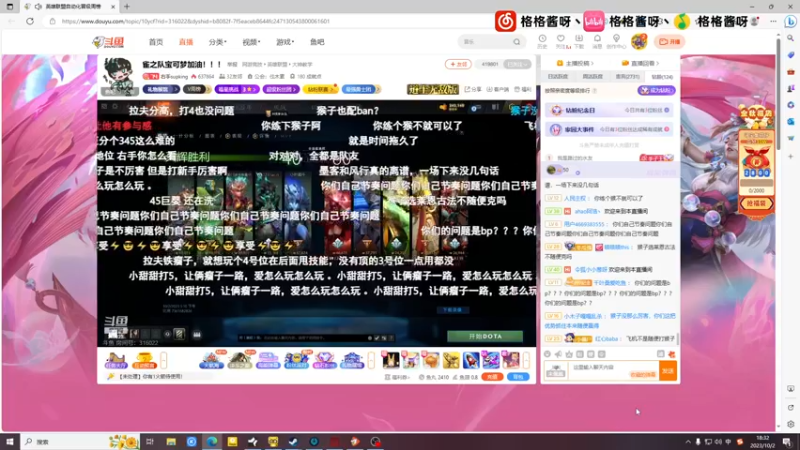The width and height of the screenshot is (800, 450).
Task: Click the orange 开播 button
Action: [x=669, y=42]
